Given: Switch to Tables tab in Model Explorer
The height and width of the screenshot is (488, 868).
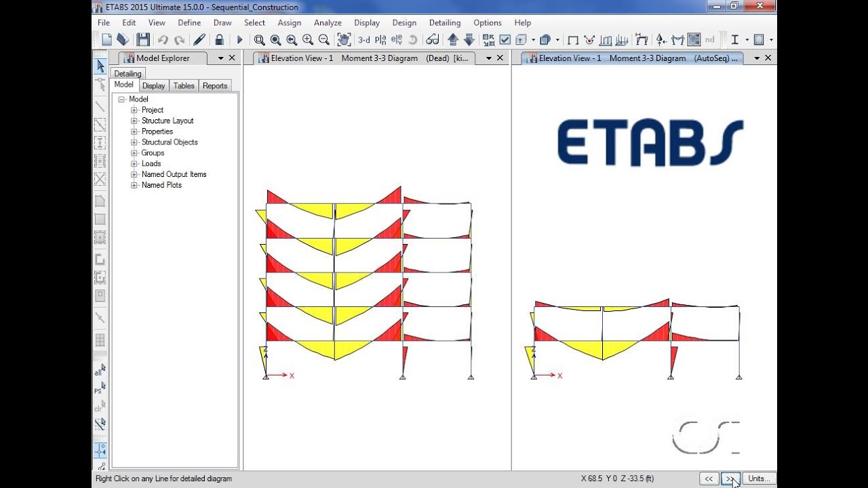Looking at the screenshot, I should pos(184,85).
